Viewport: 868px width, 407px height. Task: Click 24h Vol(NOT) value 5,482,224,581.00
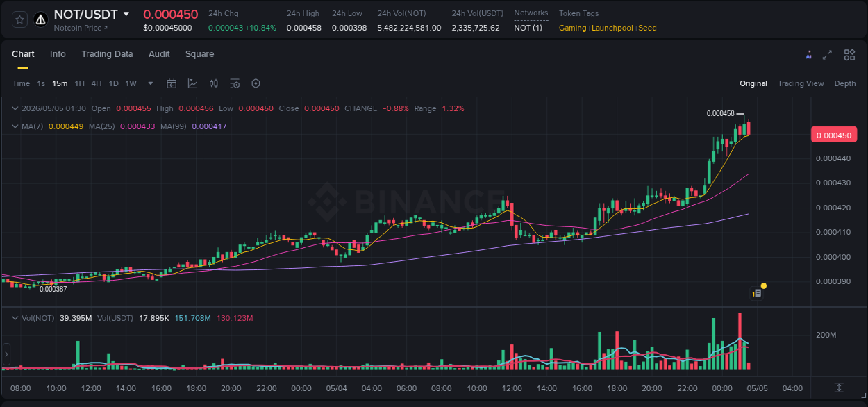(x=409, y=28)
